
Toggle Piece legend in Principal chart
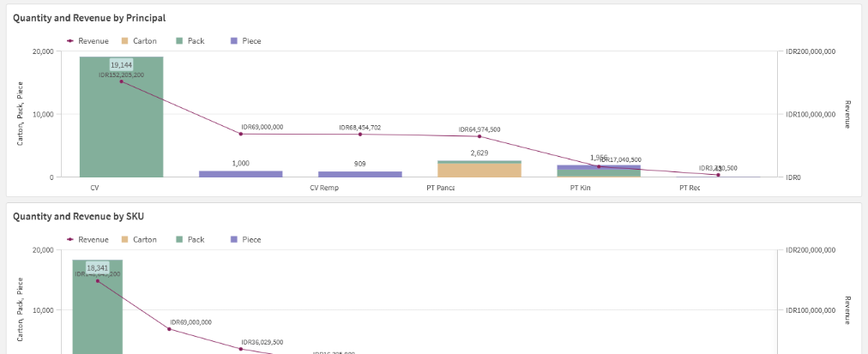click(246, 41)
